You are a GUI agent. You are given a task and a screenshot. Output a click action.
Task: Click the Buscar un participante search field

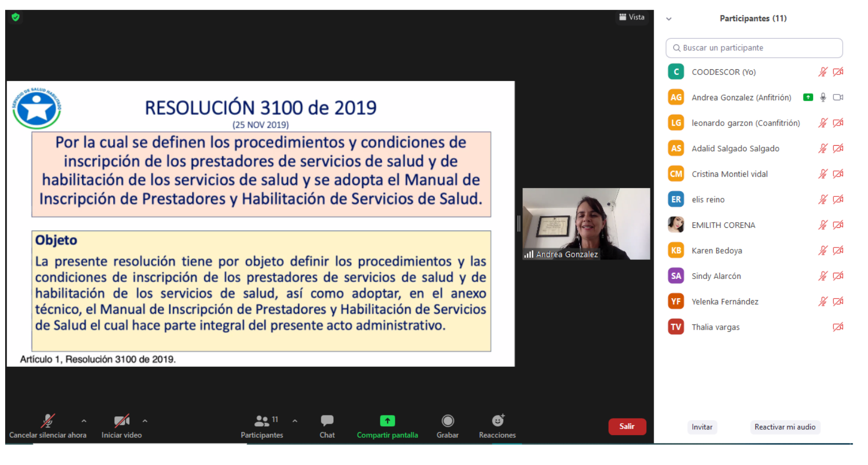pos(754,48)
